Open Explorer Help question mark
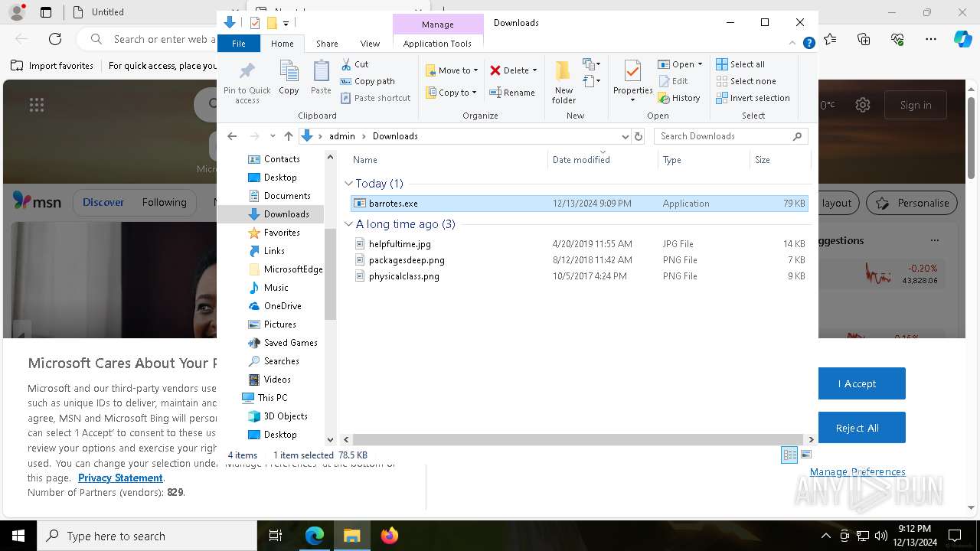The image size is (980, 551). click(808, 44)
